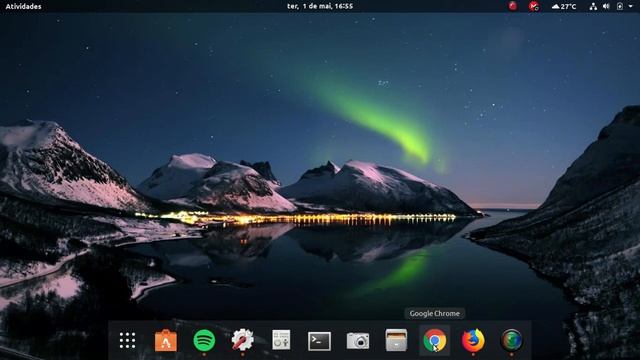The height and width of the screenshot is (360, 640).
Task: Expand the system menu arrow
Action: coord(632,7)
